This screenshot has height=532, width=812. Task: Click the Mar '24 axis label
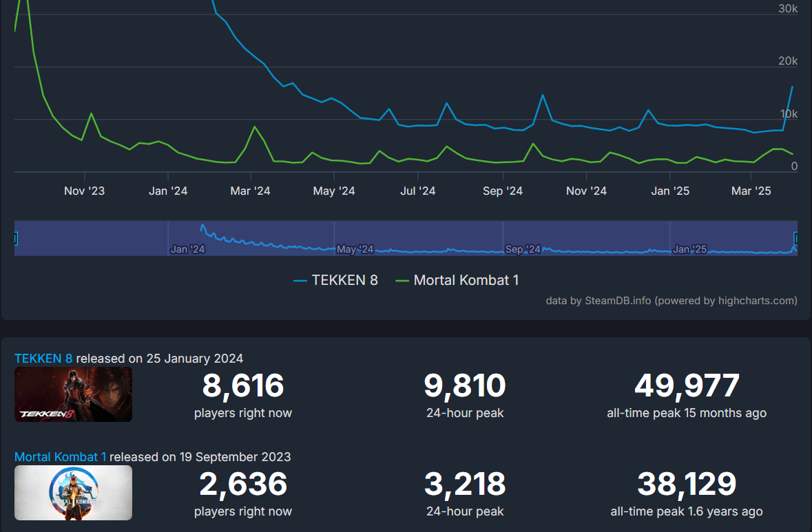click(250, 191)
